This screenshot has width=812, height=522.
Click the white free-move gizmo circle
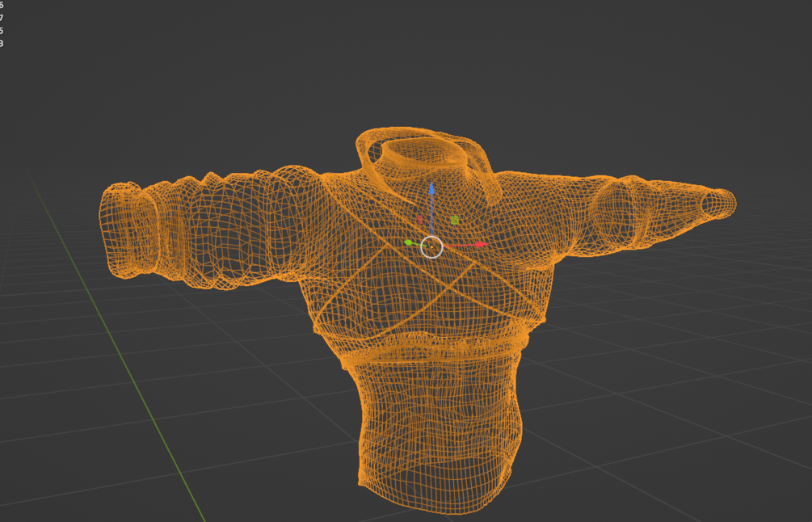tap(431, 247)
